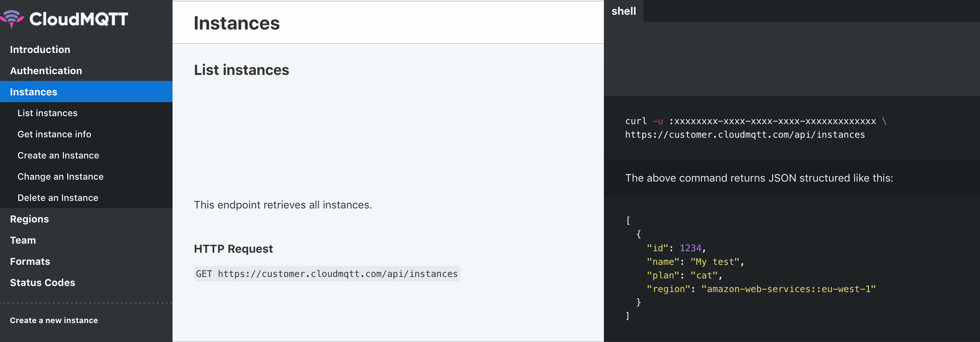Click the curl -u command line
The width and height of the screenshot is (980, 342).
click(x=756, y=121)
